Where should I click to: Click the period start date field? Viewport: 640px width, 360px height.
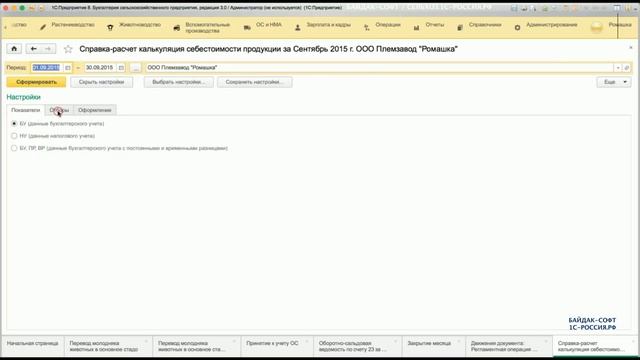point(47,68)
